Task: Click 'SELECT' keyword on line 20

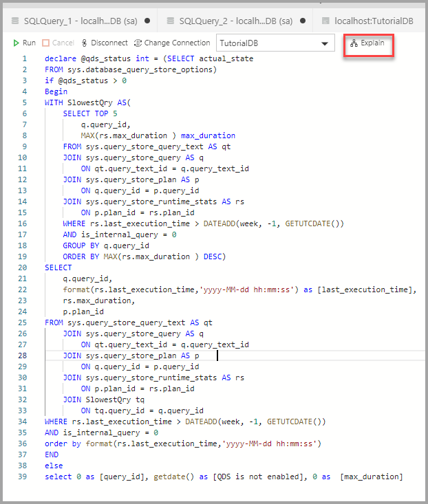Action: pos(58,267)
